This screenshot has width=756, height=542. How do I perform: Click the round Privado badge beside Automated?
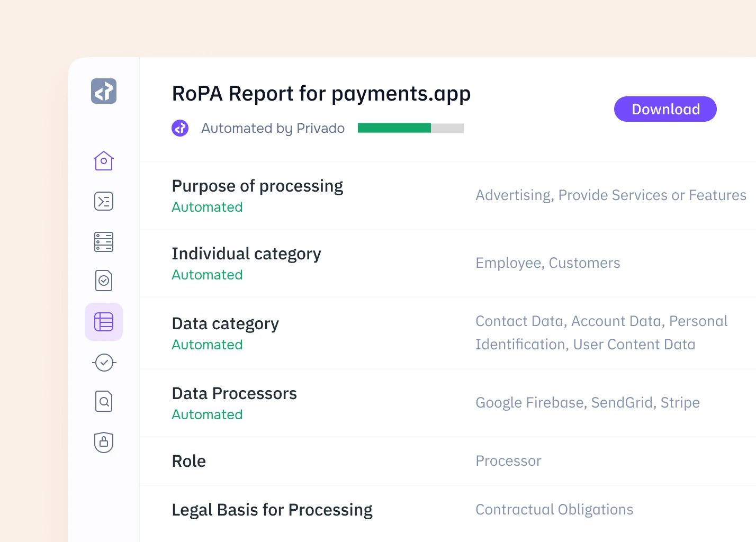[180, 128]
